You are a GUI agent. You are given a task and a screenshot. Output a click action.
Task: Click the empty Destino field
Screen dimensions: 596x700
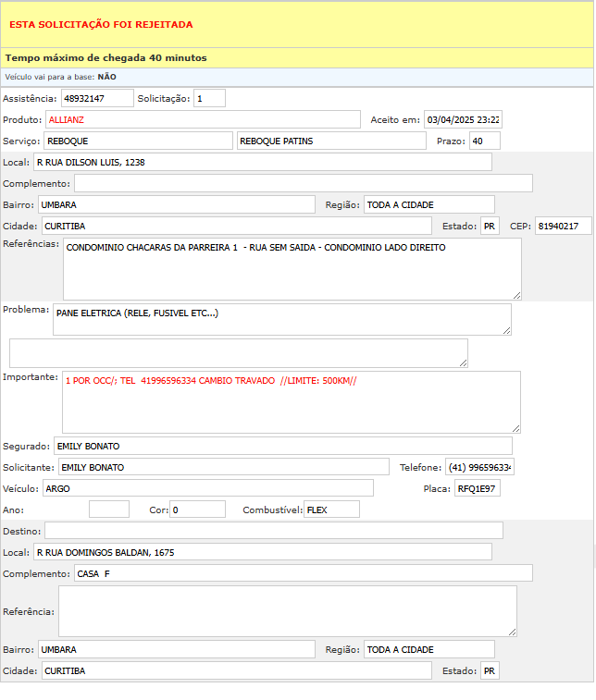(274, 530)
